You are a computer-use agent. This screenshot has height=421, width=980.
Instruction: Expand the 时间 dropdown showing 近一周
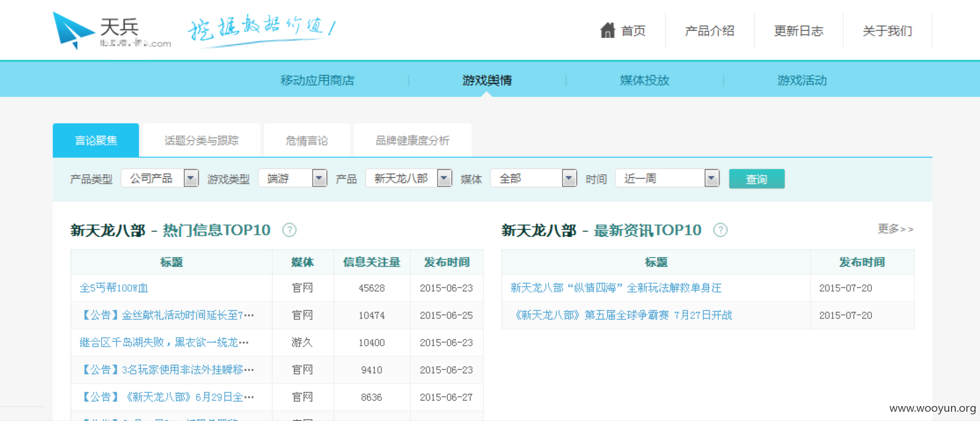coord(667,178)
